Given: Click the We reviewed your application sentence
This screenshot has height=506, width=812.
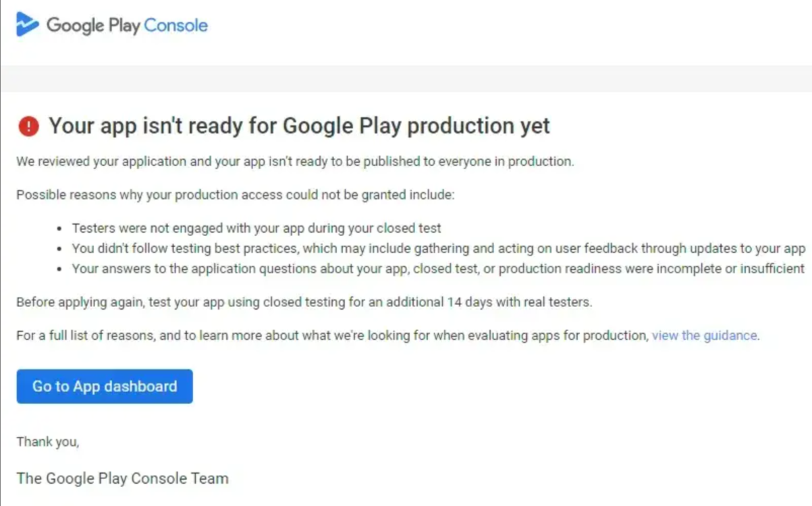Looking at the screenshot, I should coord(295,162).
